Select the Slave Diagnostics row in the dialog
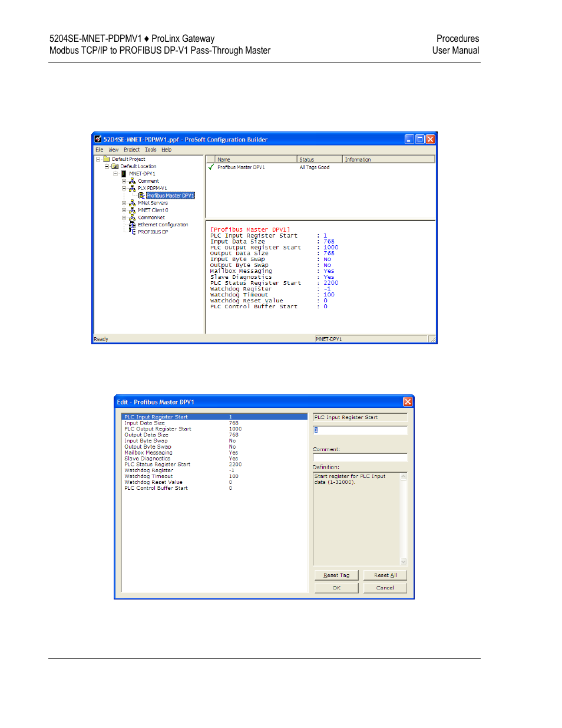Image resolution: width=562 pixels, height=728 pixels. point(214,458)
